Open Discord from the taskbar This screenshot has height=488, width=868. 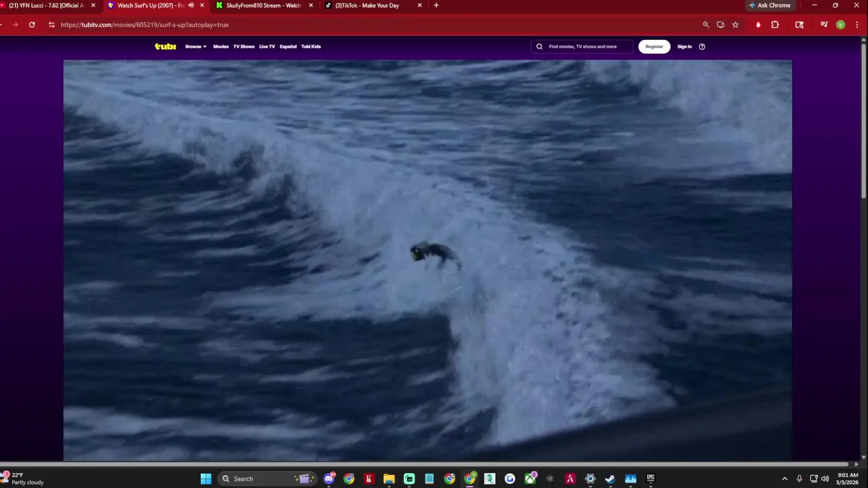click(x=329, y=479)
